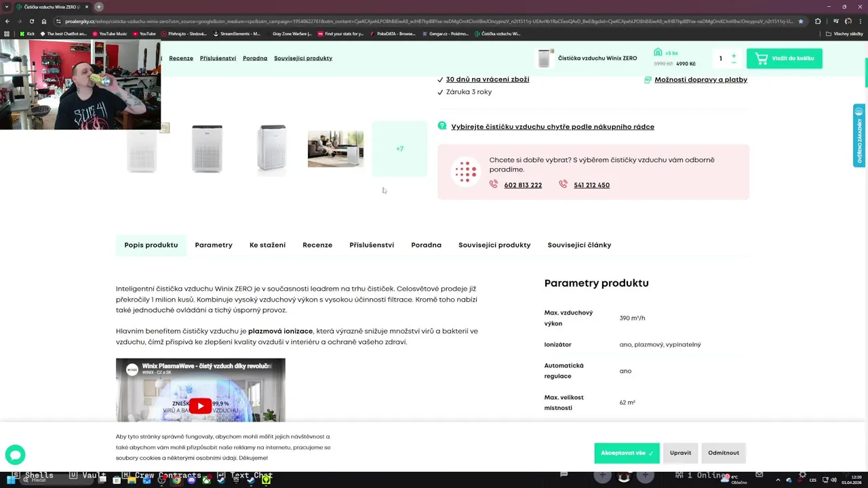
Task: Go back with the browser back arrow
Action: click(7, 21)
